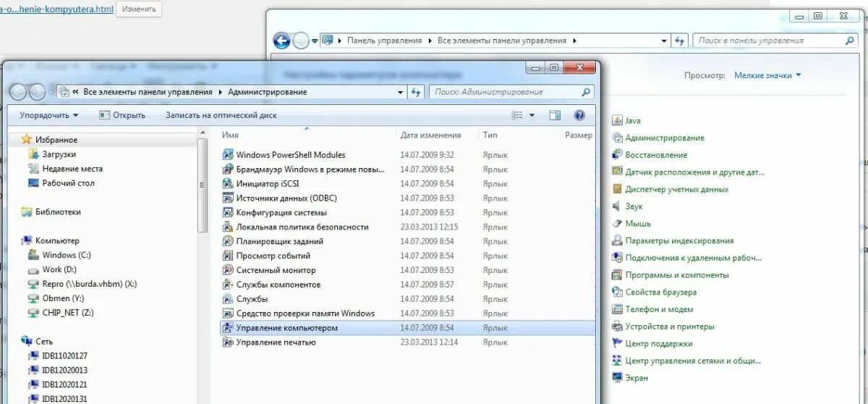Select Недавние места in navigation pane
868x404 pixels.
72,169
